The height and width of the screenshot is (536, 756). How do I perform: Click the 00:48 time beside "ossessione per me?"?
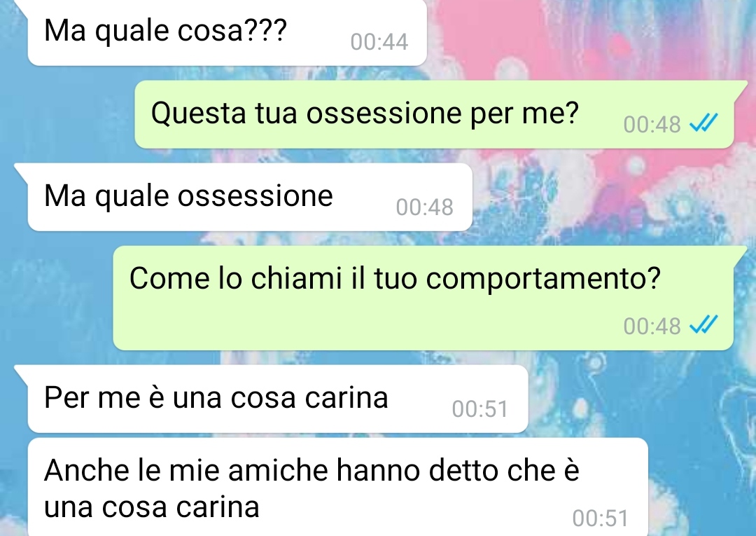click(652, 125)
